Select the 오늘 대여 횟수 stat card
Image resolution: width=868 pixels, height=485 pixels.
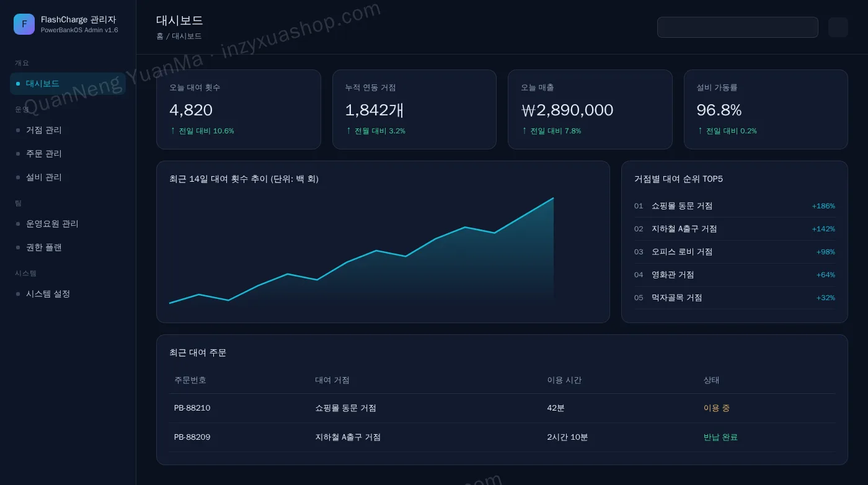point(239,109)
